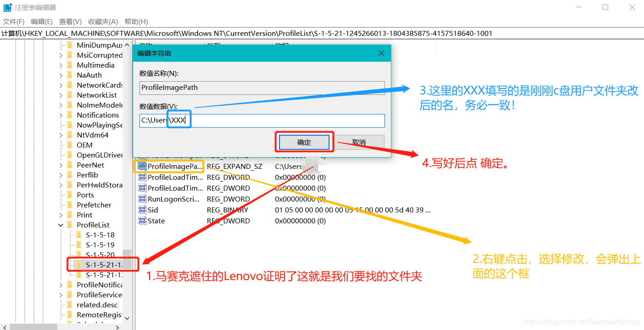Open the 文件(F) menu
The width and height of the screenshot is (644, 330).
click(14, 22)
